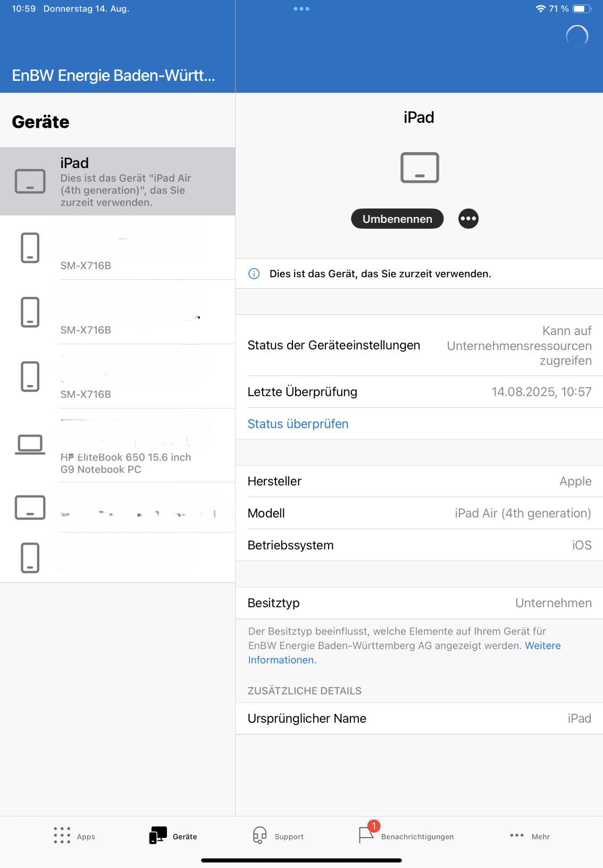Select the iPad device in list

coord(118,181)
